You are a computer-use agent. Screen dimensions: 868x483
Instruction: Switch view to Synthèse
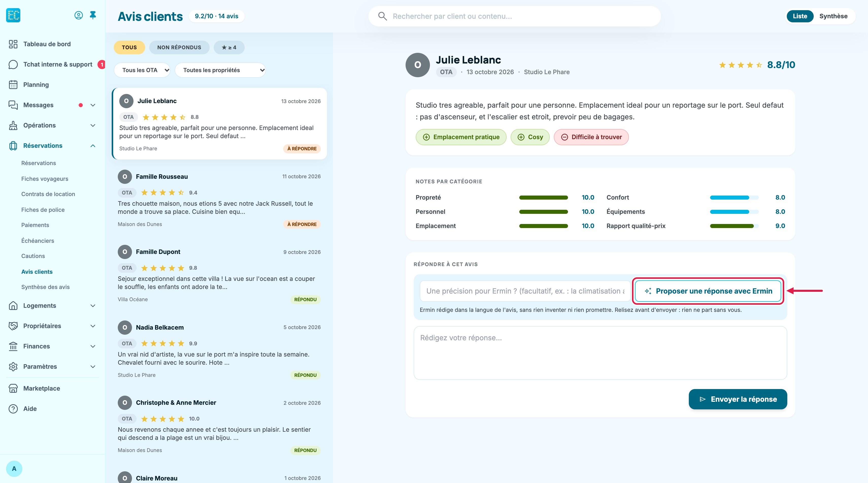click(x=833, y=16)
